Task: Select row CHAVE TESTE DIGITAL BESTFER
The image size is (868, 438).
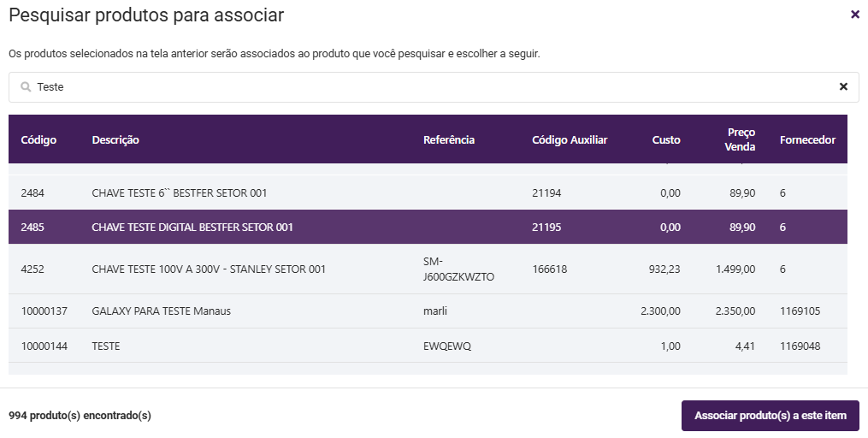Action: tap(192, 228)
